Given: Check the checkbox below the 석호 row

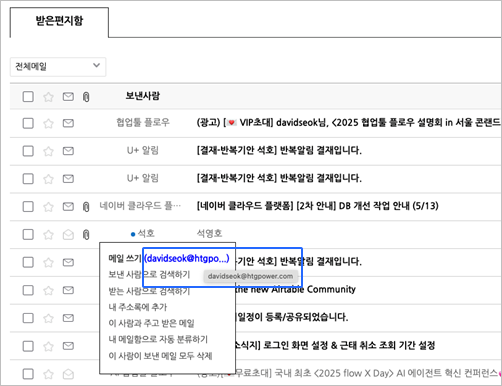Looking at the screenshot, I should pos(28,262).
